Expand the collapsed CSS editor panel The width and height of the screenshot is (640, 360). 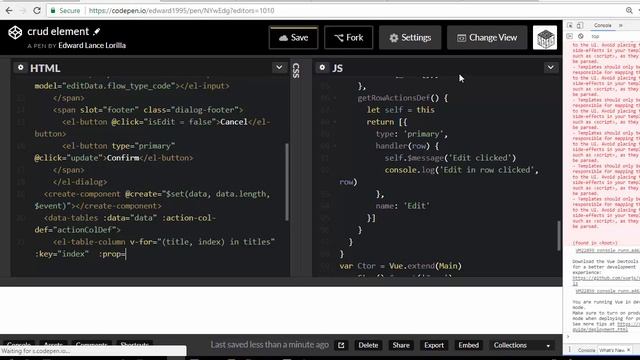(x=296, y=70)
